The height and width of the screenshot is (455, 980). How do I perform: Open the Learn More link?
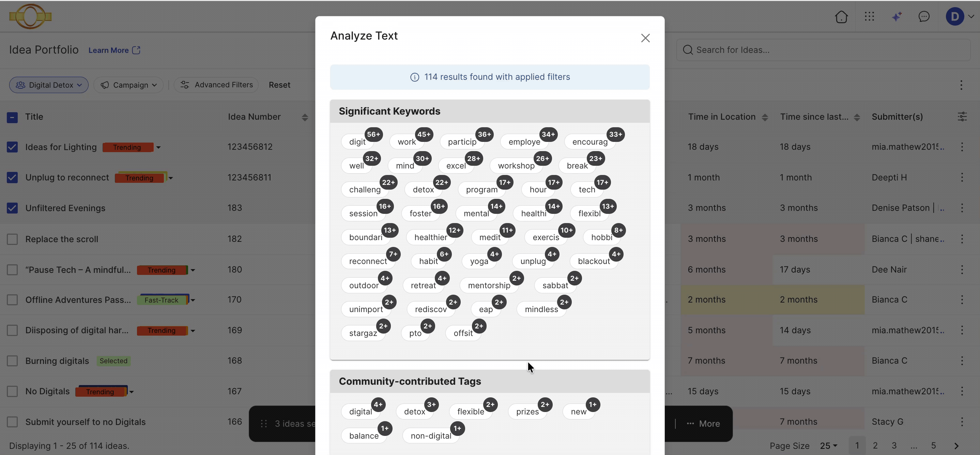[x=114, y=50]
